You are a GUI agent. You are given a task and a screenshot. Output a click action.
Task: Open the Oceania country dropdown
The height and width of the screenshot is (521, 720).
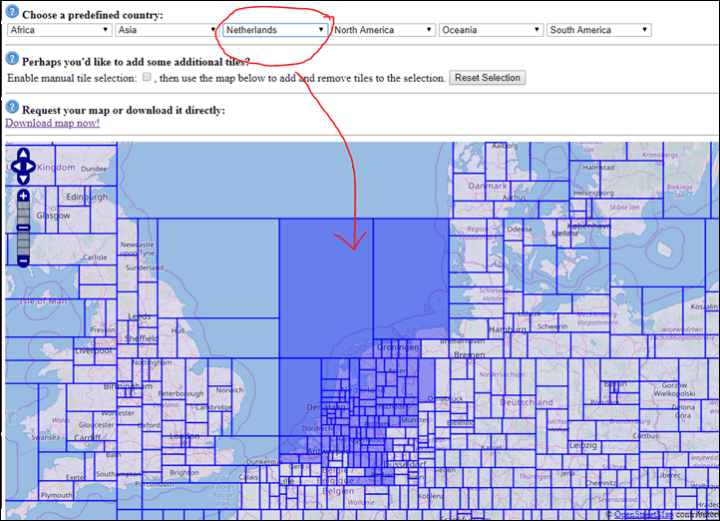point(491,30)
